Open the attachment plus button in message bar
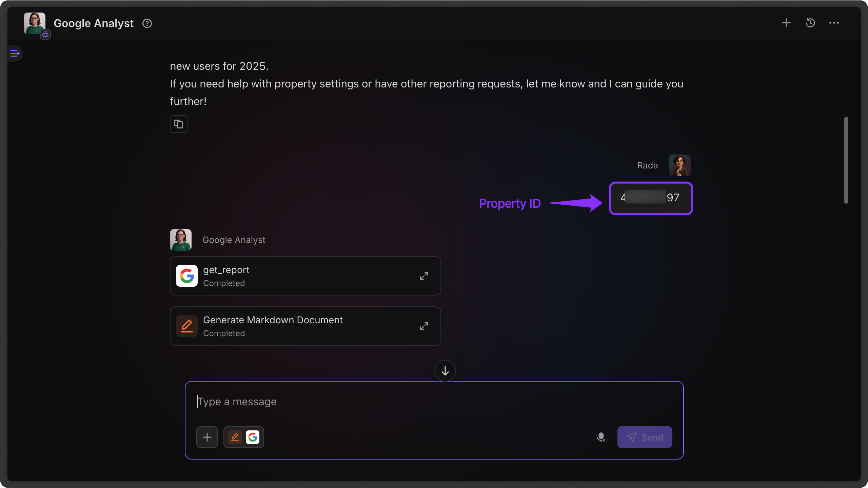The height and width of the screenshot is (488, 868). 207,437
